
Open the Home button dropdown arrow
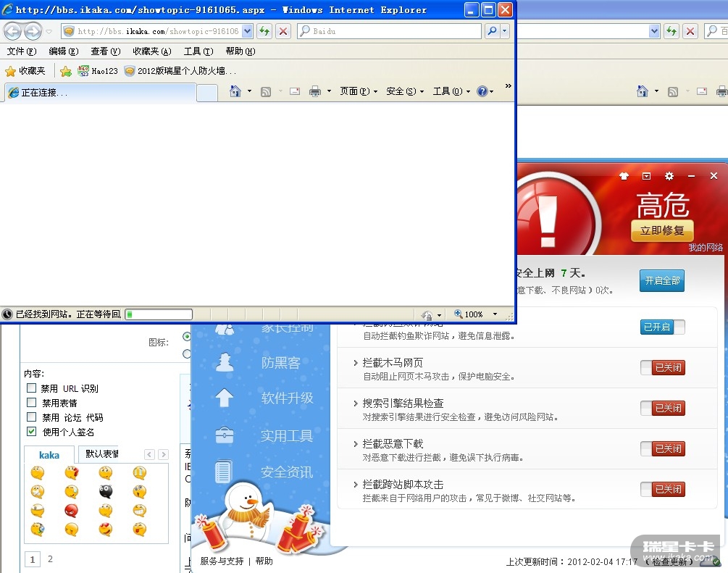point(249,91)
